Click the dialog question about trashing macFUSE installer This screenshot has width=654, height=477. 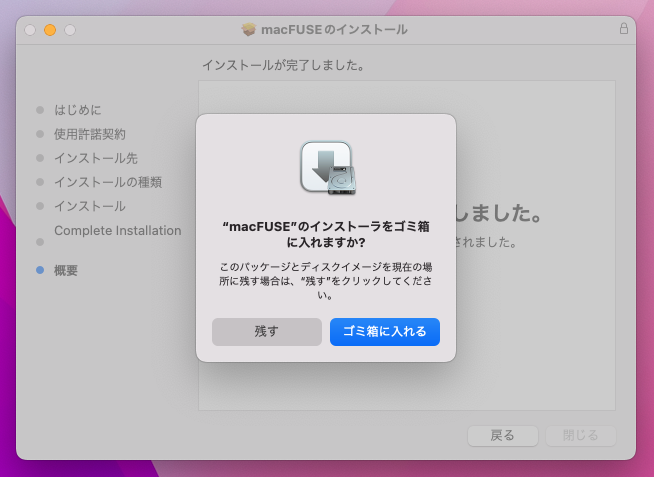(326, 235)
